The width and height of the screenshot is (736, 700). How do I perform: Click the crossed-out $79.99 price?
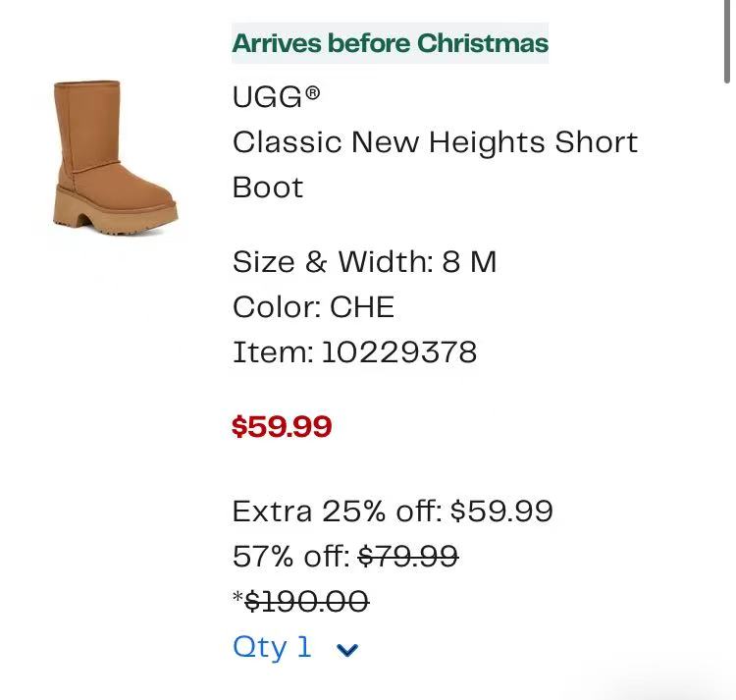pos(408,557)
